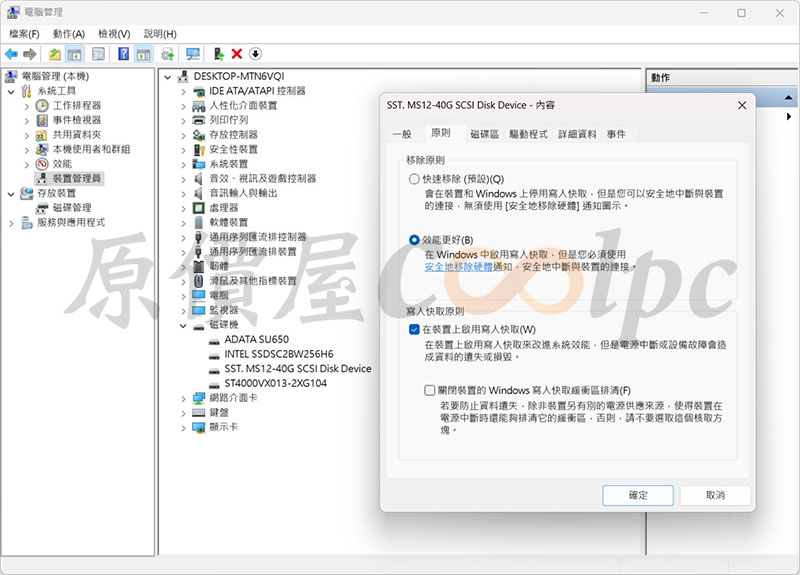Click the Task Scheduler clock icon
Image resolution: width=800 pixels, height=575 pixels.
(x=42, y=106)
